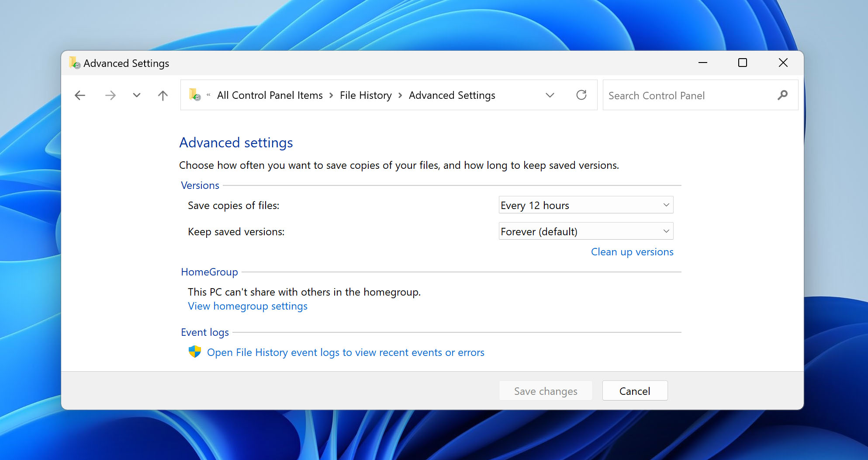The height and width of the screenshot is (460, 868).
Task: Click the search magnifier icon
Action: pos(783,95)
